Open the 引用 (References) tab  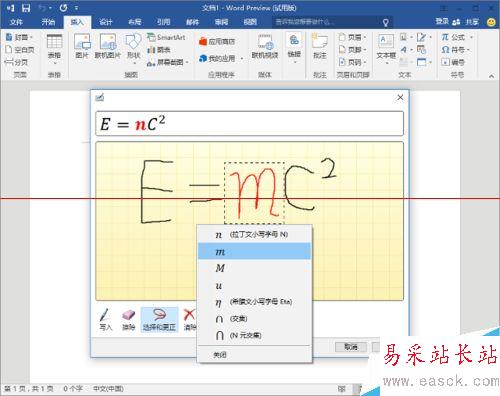[x=164, y=22]
